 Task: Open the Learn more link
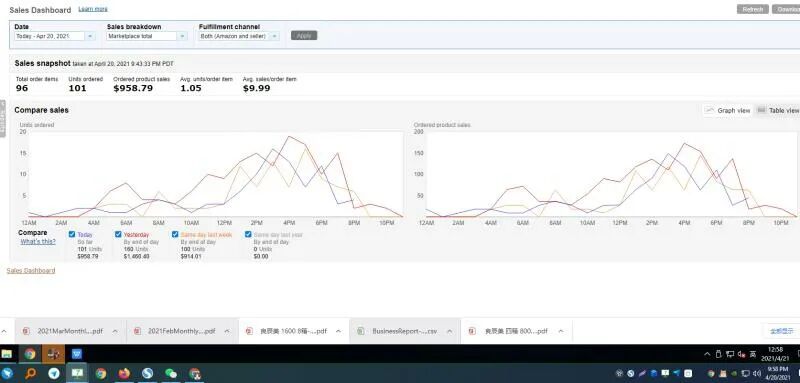pos(93,9)
